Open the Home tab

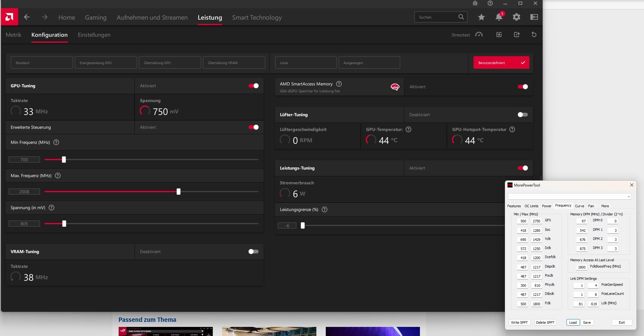point(67,18)
